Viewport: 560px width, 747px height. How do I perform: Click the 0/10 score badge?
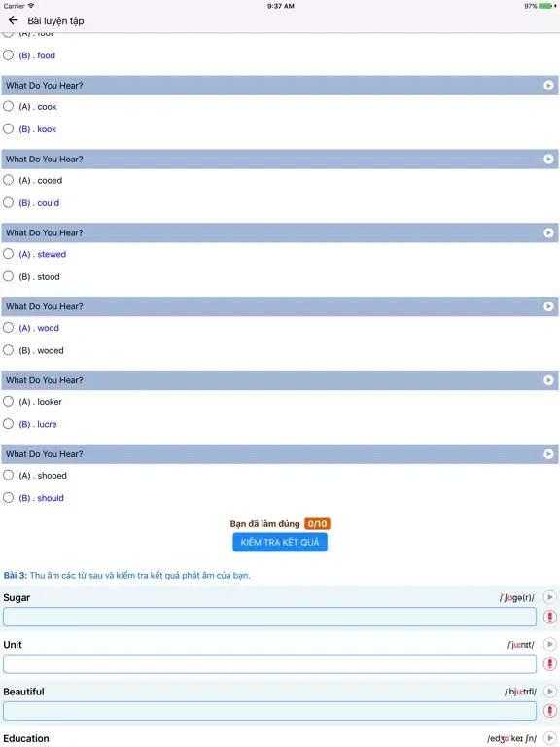(x=317, y=524)
